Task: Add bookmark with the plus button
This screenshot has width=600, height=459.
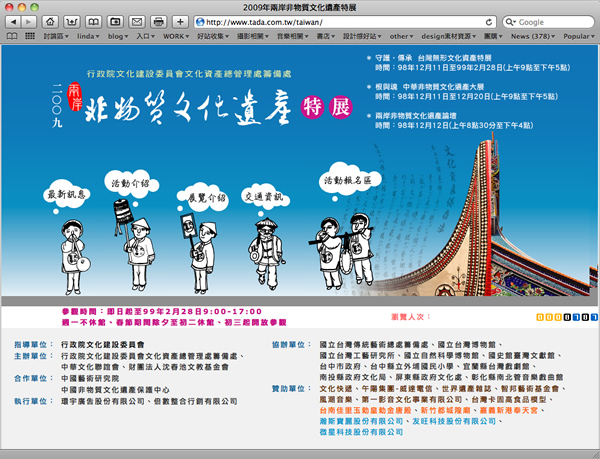Action: [180, 22]
